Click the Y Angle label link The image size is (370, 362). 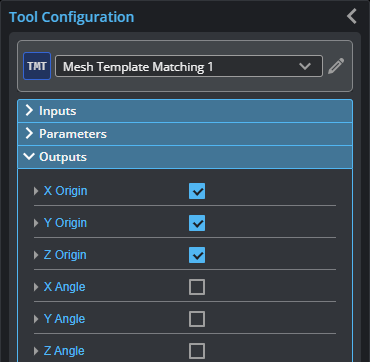[x=64, y=319]
